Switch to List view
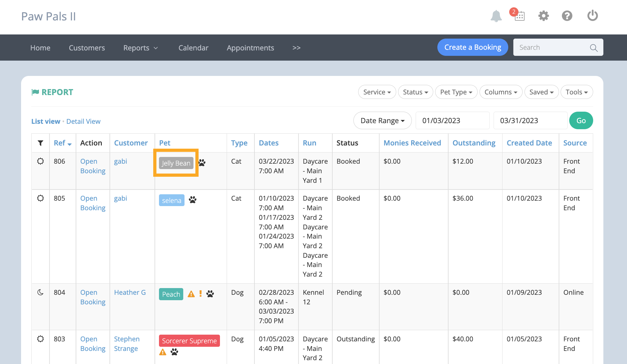 click(x=46, y=121)
